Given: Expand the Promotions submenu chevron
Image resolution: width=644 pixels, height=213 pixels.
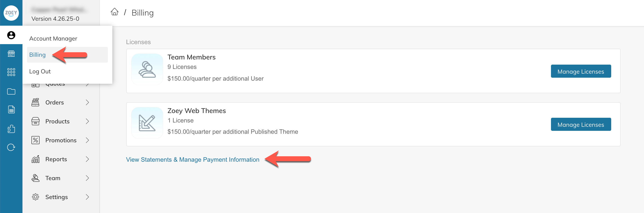Looking at the screenshot, I should (x=87, y=140).
